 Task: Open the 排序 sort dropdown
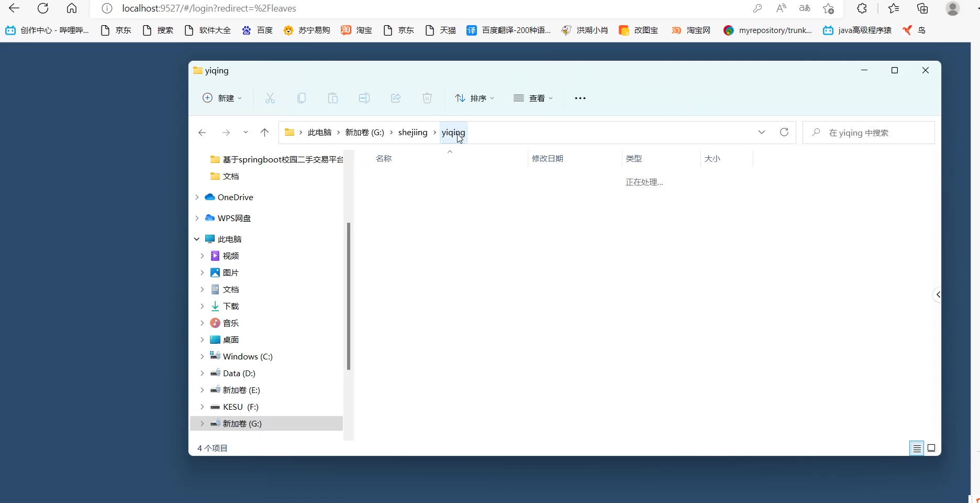click(474, 98)
